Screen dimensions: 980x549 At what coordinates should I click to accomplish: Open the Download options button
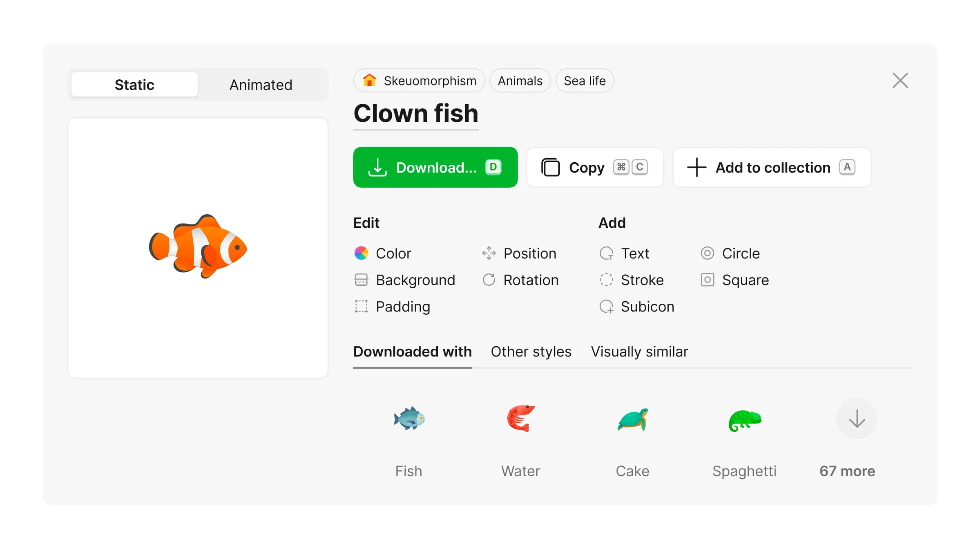435,167
